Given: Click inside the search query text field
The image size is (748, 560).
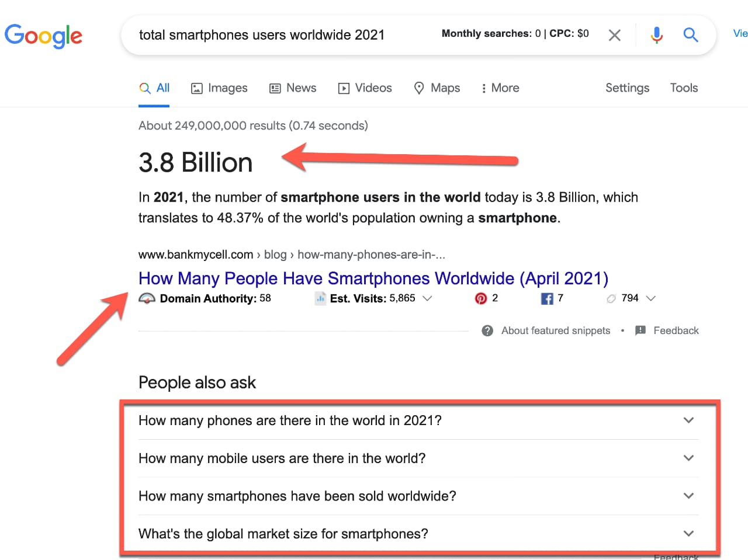Looking at the screenshot, I should coord(262,35).
